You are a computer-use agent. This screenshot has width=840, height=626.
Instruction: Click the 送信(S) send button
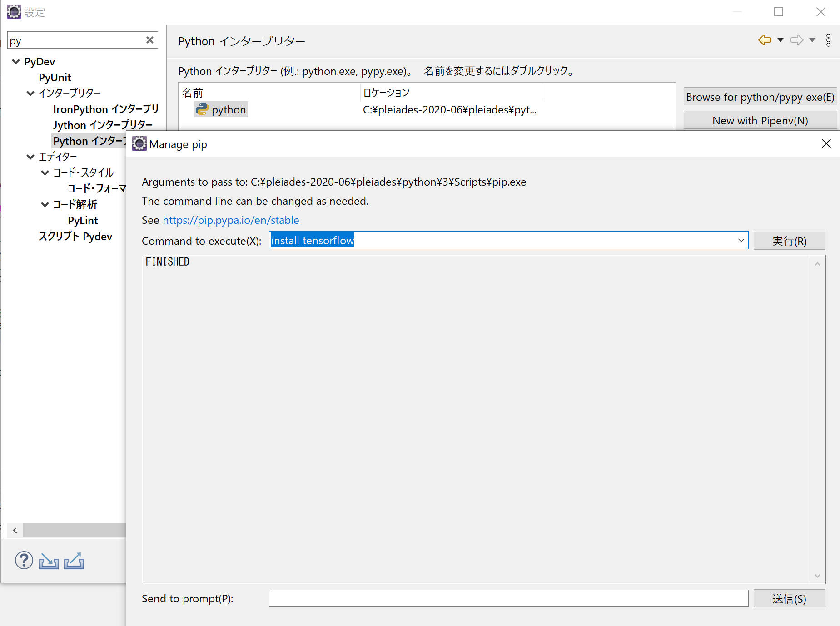789,598
